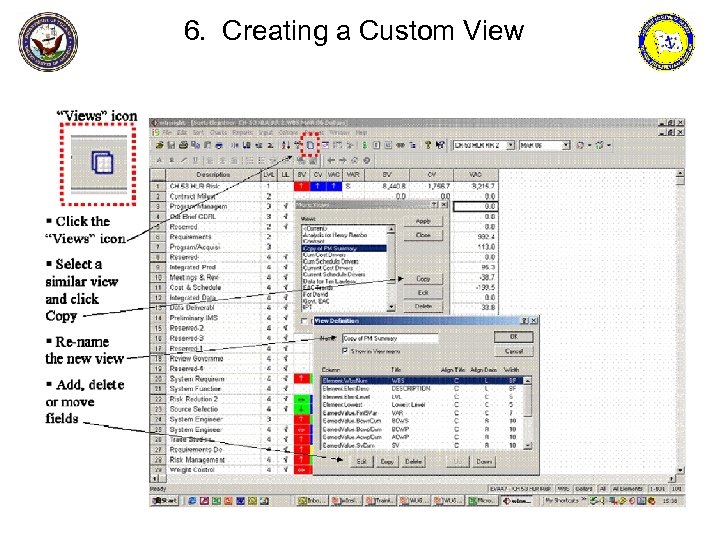Image resolution: width=720 pixels, height=540 pixels.
Task: Select Cum Schedule Drivers in views list
Action: [344, 261]
